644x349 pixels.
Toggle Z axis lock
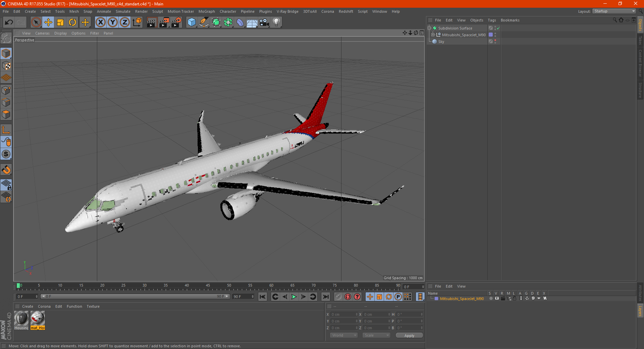[x=125, y=22]
